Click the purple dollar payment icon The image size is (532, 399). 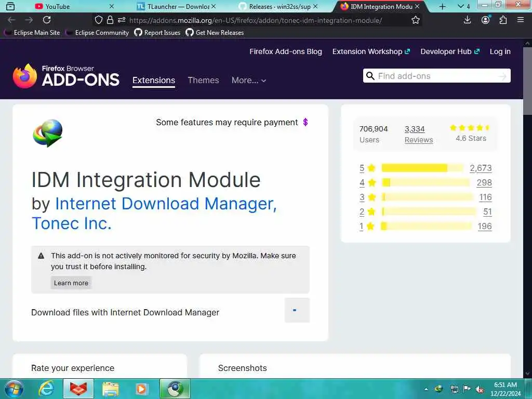[305, 122]
